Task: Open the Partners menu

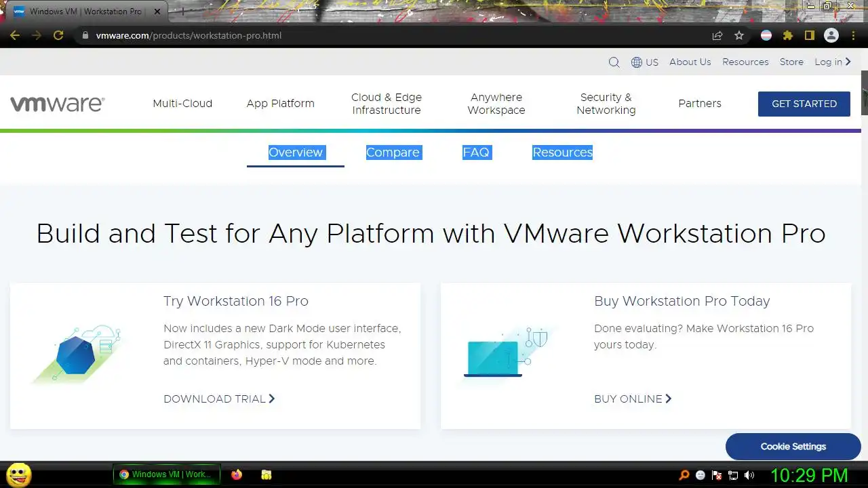Action: click(700, 104)
